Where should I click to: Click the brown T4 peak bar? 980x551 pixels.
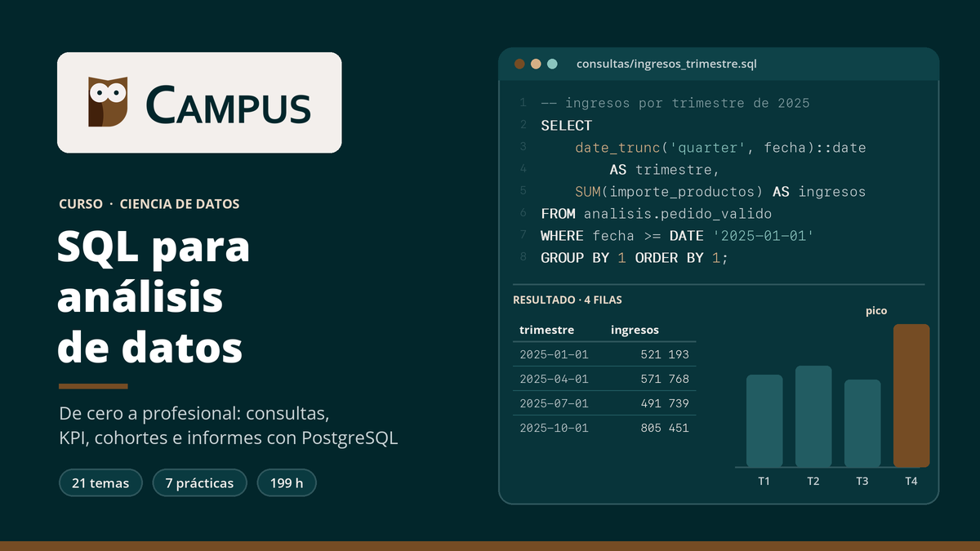pos(911,395)
